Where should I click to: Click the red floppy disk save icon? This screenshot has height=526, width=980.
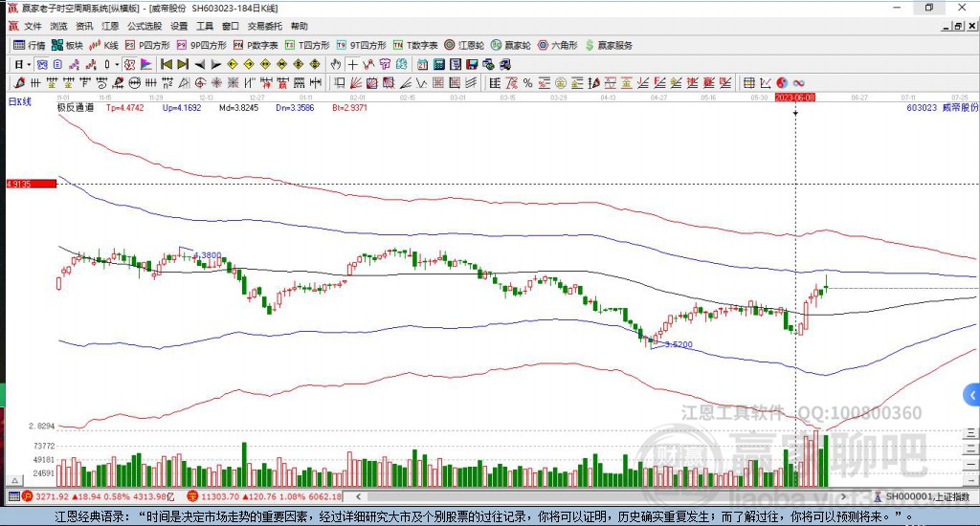tap(471, 64)
